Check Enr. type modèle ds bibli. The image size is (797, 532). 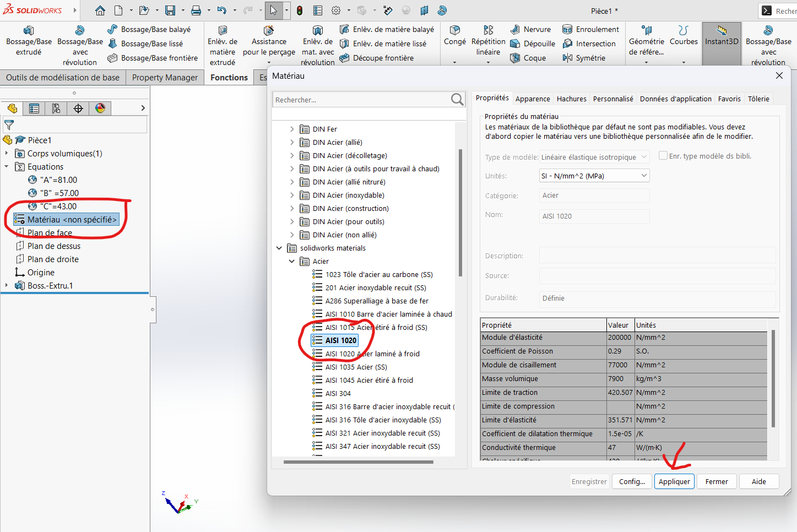click(x=663, y=156)
